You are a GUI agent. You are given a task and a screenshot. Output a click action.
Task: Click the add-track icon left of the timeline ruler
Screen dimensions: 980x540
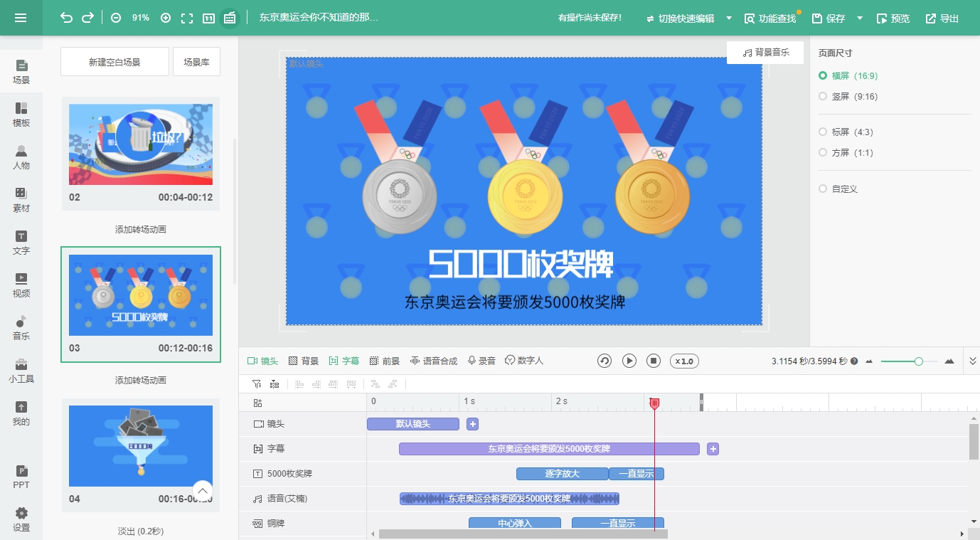point(257,403)
